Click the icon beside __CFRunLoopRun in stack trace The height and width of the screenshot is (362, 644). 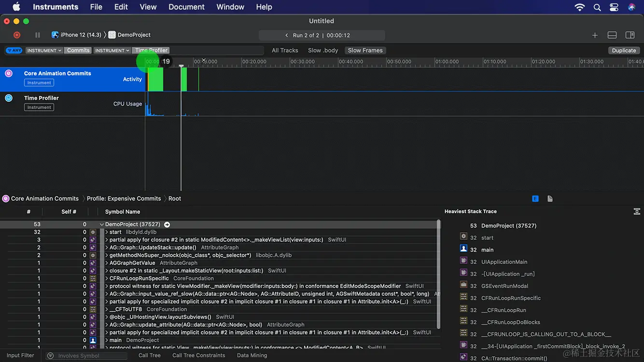tap(463, 310)
